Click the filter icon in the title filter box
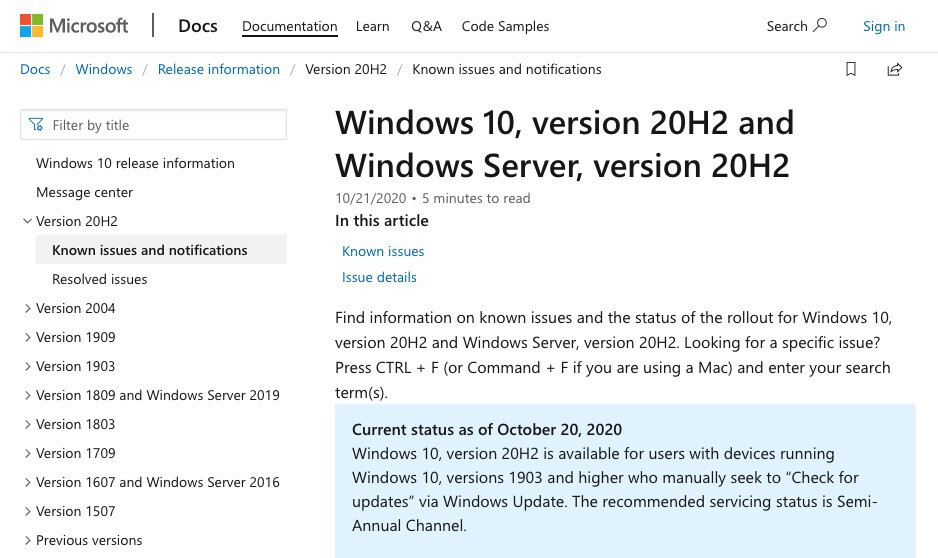Image resolution: width=938 pixels, height=558 pixels. click(36, 125)
